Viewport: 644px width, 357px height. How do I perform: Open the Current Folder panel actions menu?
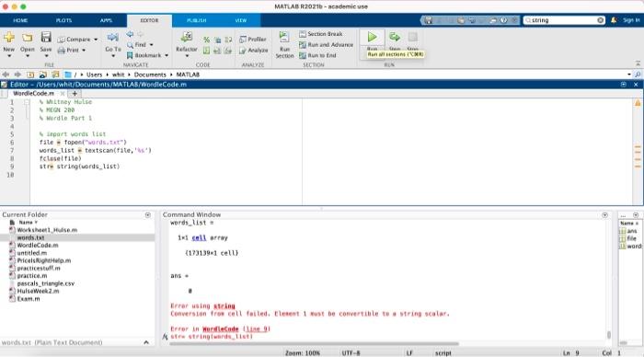[148, 215]
